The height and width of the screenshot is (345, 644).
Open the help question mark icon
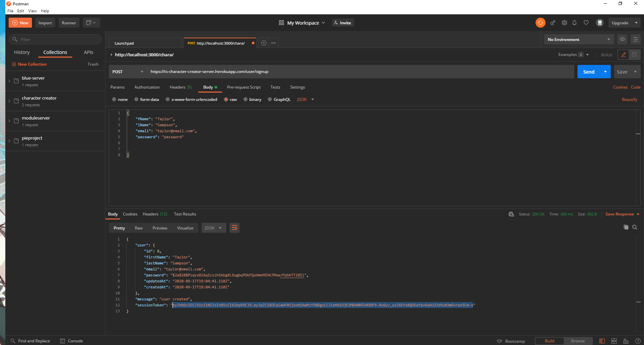coord(638,341)
